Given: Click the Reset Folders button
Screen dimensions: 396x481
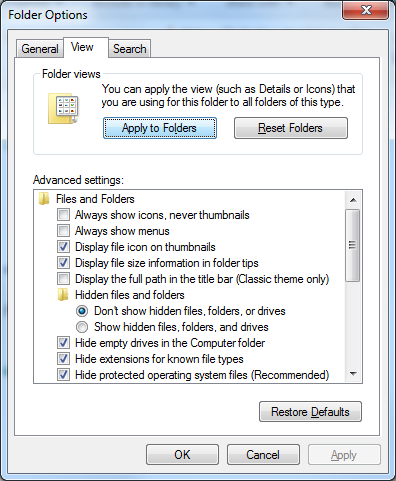Looking at the screenshot, I should point(291,128).
